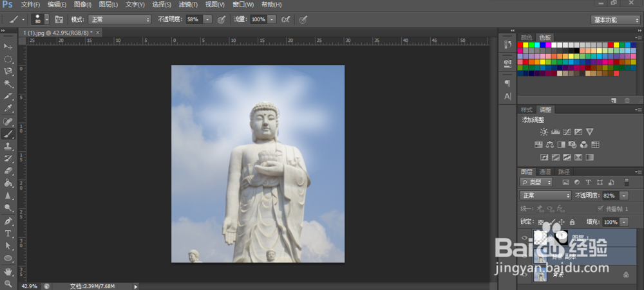Select the Elliptical Marquee tool
The height and width of the screenshot is (290, 644).
coord(8,59)
